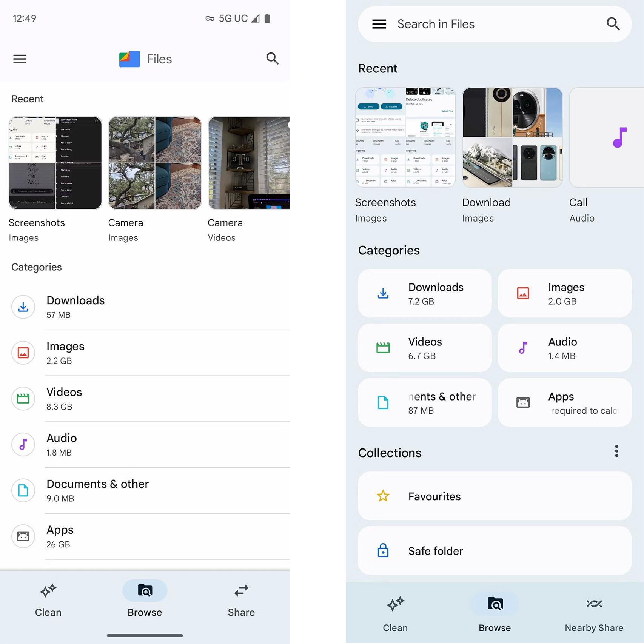Tap the Videos category icon
This screenshot has width=644, height=644.
23,399
